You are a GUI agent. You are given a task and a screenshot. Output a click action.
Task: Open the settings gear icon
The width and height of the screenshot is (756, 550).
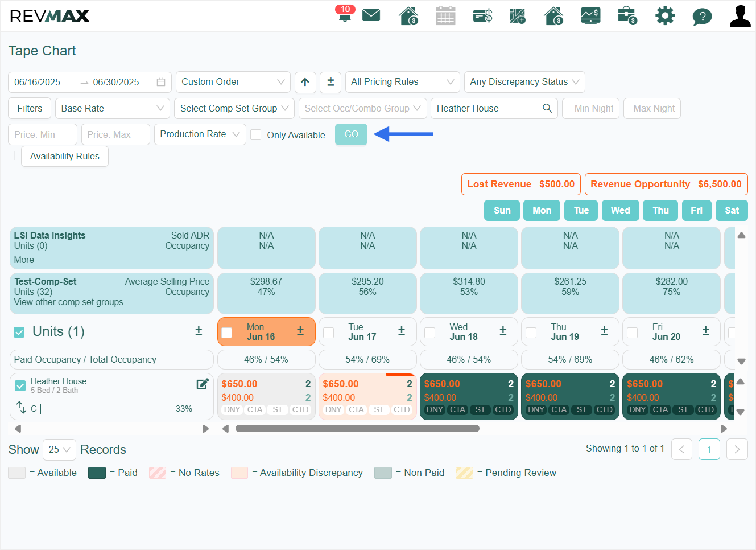(x=664, y=15)
